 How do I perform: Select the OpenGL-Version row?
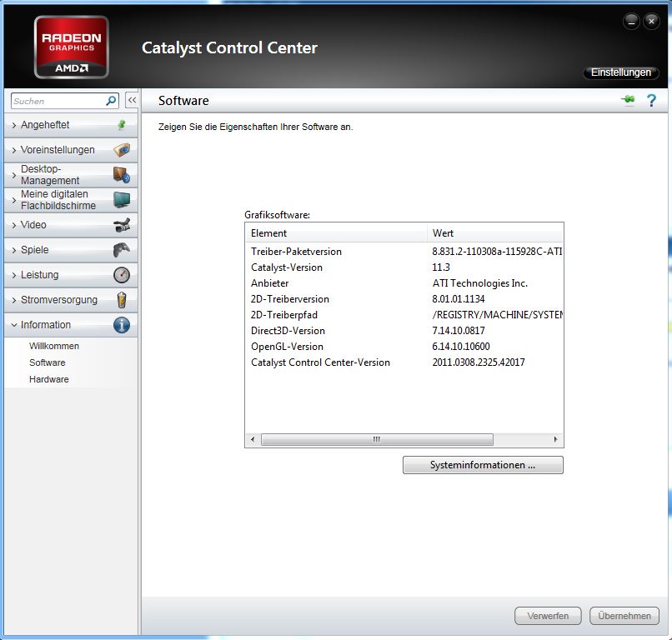(404, 347)
